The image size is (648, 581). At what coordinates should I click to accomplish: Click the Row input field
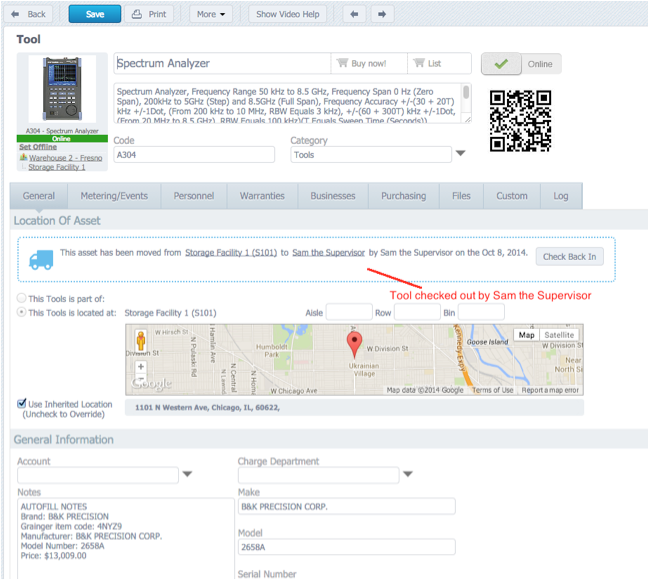[x=417, y=312]
